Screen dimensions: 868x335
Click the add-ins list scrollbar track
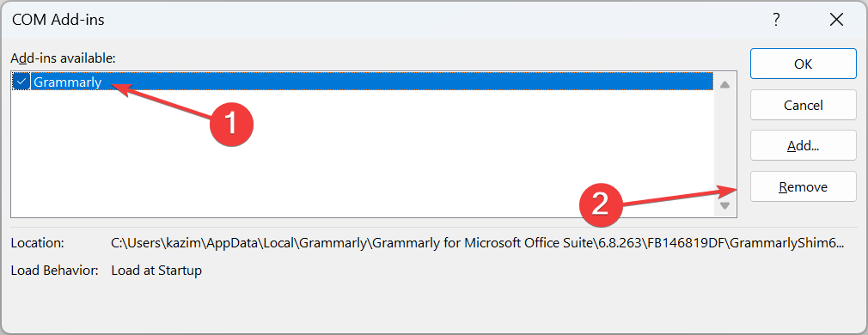pyautogui.click(x=724, y=145)
